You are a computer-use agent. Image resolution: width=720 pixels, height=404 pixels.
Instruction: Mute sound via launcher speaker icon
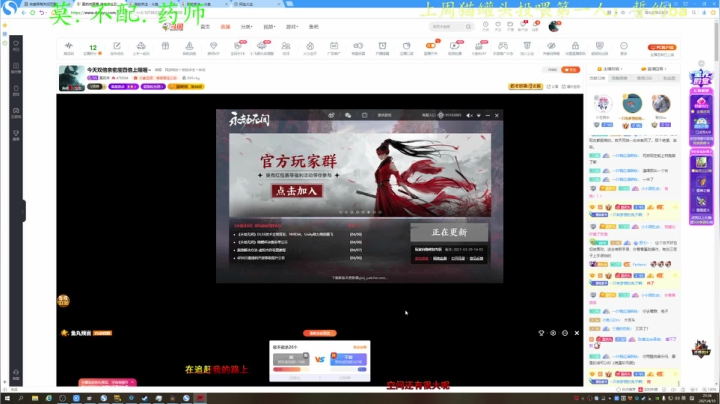469,115
